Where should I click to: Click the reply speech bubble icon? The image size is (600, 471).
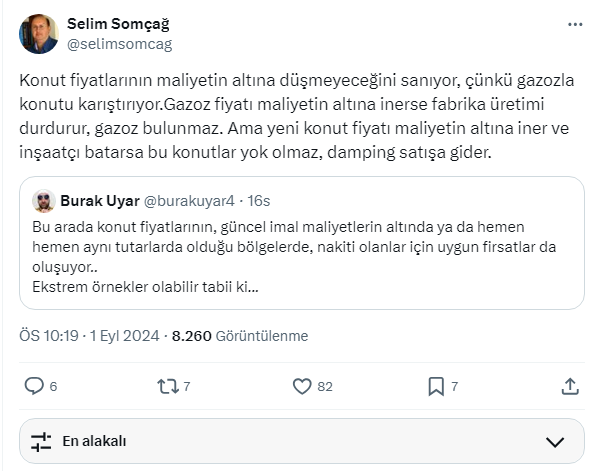[33, 386]
